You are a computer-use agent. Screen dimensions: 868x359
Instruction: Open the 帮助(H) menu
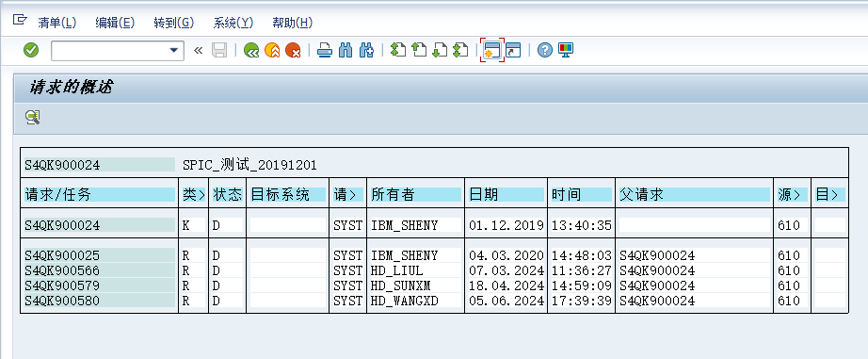coord(292,23)
